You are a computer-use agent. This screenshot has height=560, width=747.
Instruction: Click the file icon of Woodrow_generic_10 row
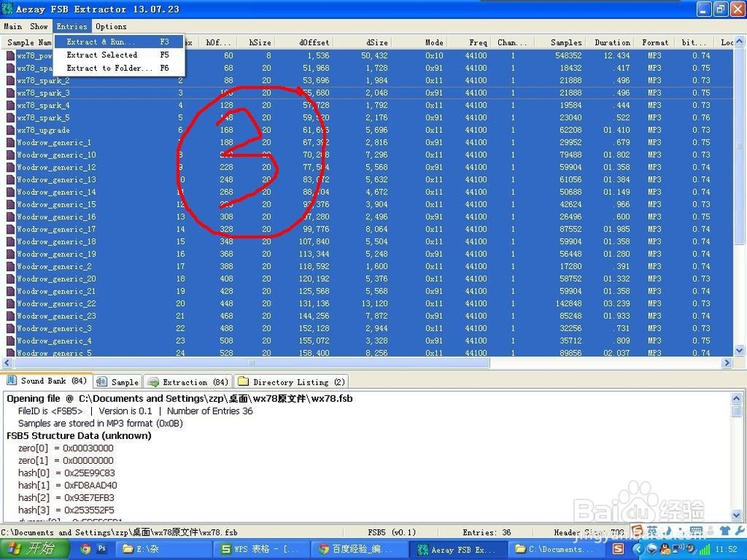(10, 155)
